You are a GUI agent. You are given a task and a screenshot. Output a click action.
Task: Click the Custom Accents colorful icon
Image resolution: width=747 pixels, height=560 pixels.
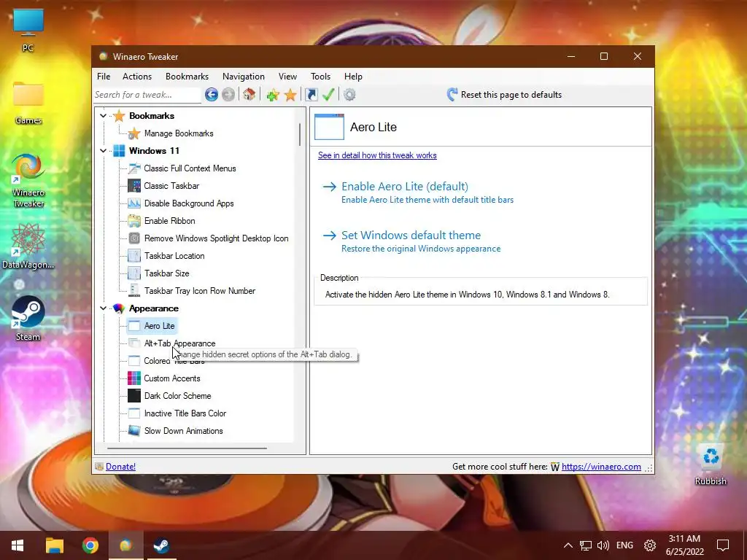click(134, 378)
